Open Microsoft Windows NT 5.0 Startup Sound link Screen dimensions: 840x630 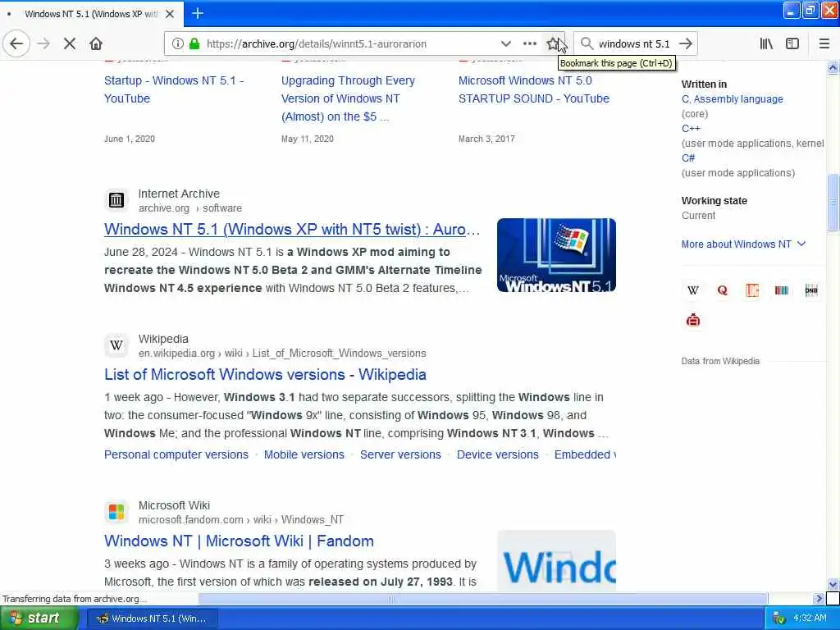tap(533, 89)
